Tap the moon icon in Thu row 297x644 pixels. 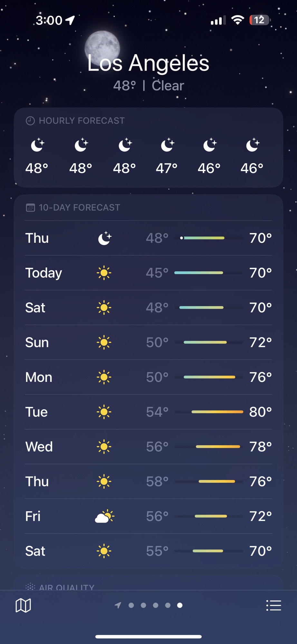[x=105, y=238]
